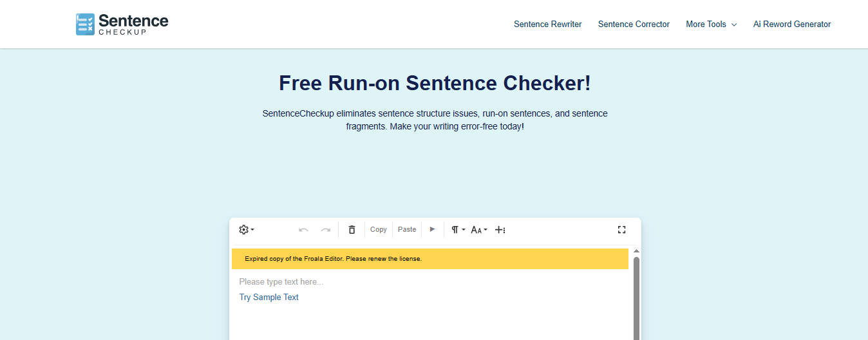
Task: Click into the text input area placeholder
Action: (281, 282)
